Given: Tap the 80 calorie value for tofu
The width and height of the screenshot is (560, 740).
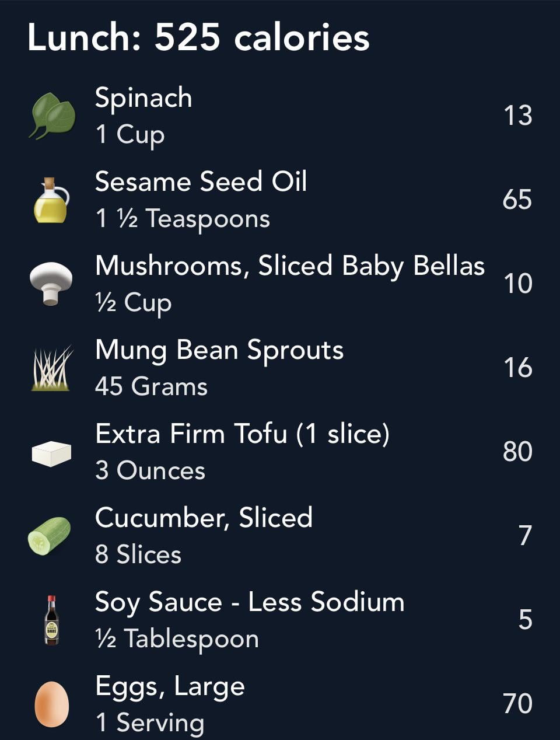Looking at the screenshot, I should [x=517, y=452].
